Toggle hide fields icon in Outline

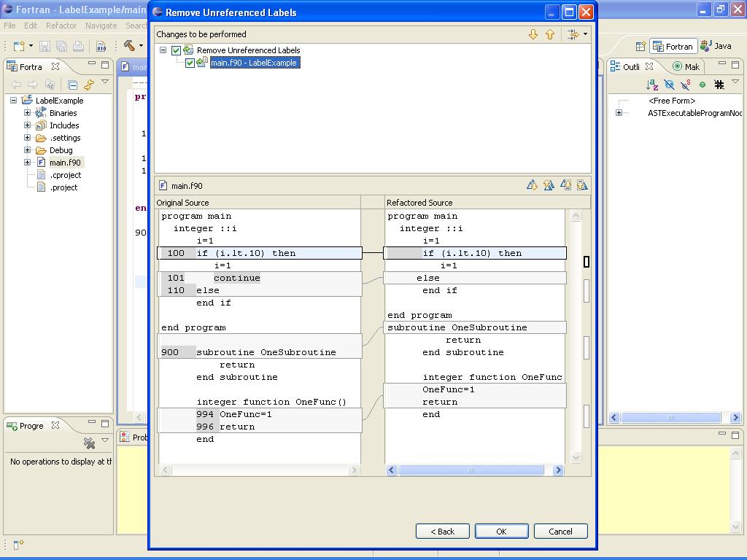[x=669, y=85]
